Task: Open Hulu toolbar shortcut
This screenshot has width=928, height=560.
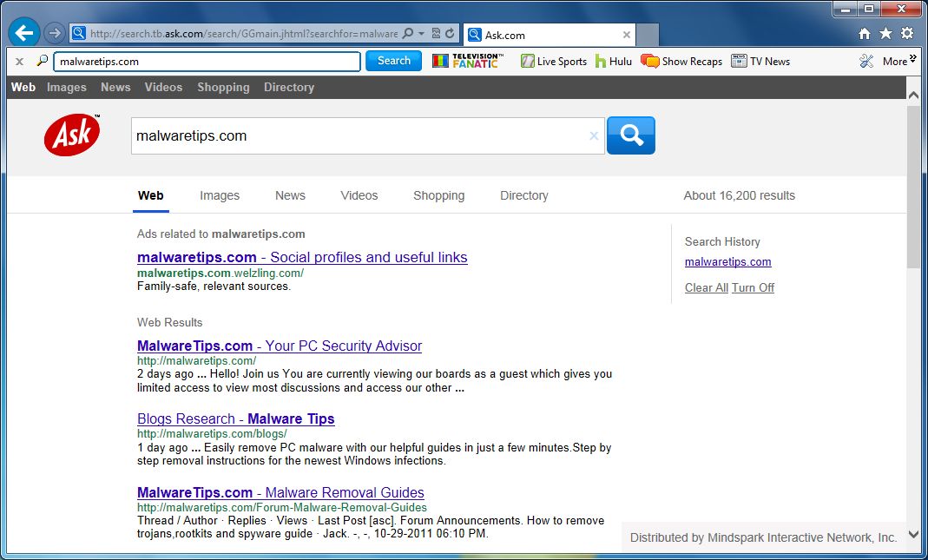Action: pos(614,61)
